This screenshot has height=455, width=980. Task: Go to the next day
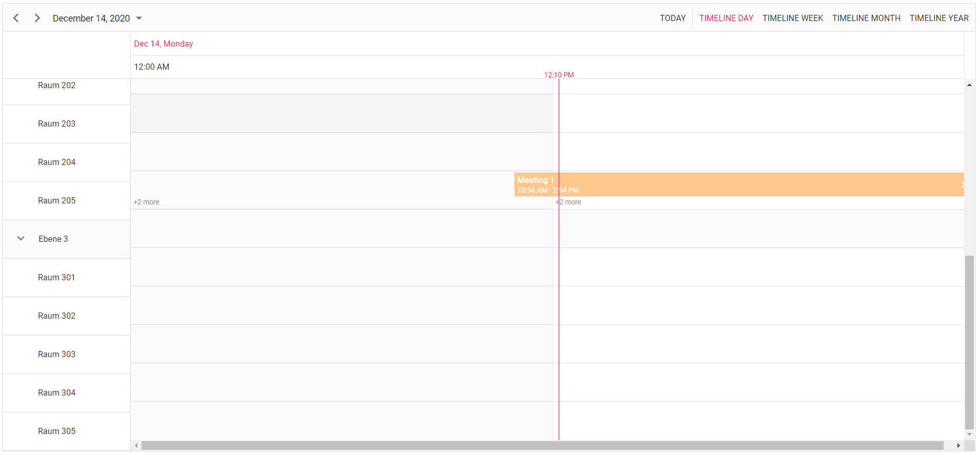pyautogui.click(x=37, y=18)
